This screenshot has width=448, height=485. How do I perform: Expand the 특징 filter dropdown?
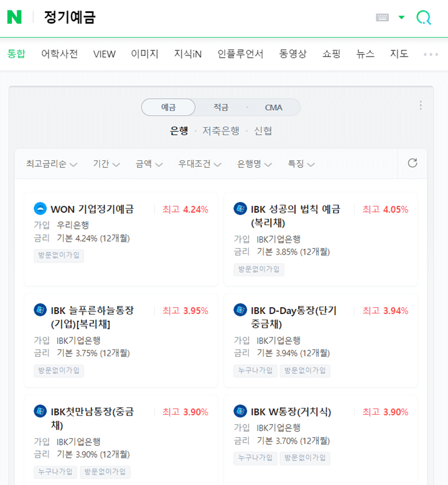(x=301, y=164)
